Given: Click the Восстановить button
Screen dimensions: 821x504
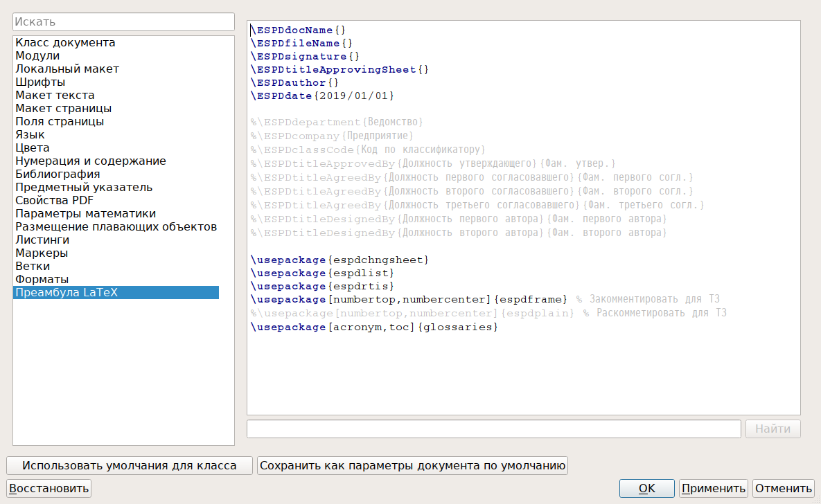Looking at the screenshot, I should click(48, 488).
